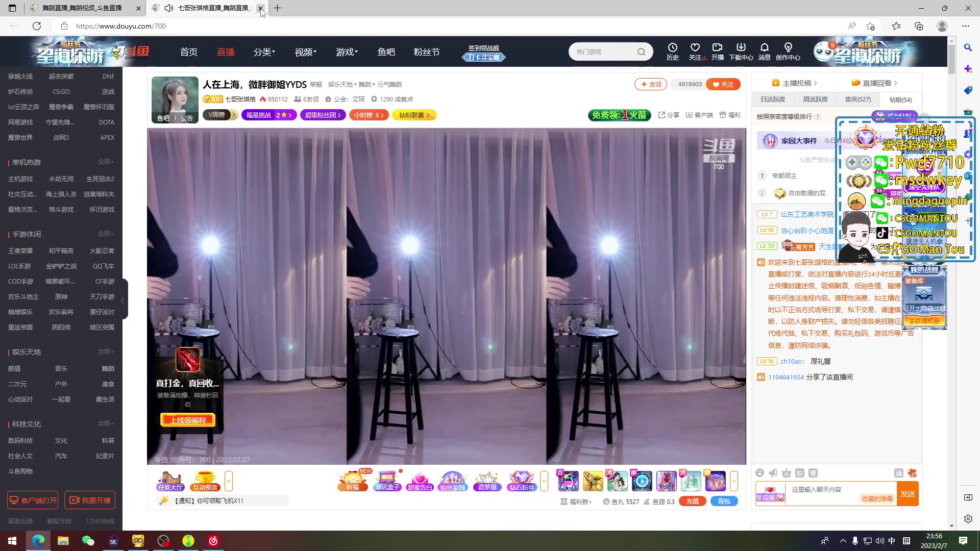Viewport: 980px width, 551px height.
Task: Select the 钻石粉丝 diamond icon
Action: (521, 481)
